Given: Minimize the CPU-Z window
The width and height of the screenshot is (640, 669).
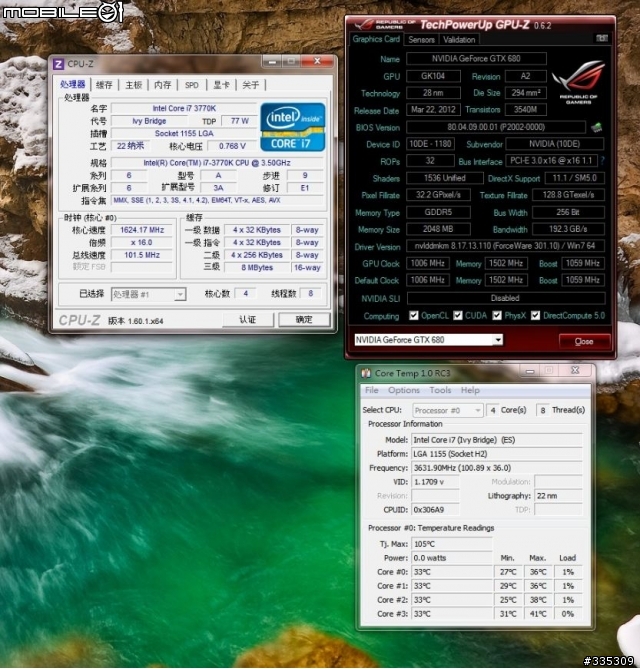Looking at the screenshot, I should [272, 62].
